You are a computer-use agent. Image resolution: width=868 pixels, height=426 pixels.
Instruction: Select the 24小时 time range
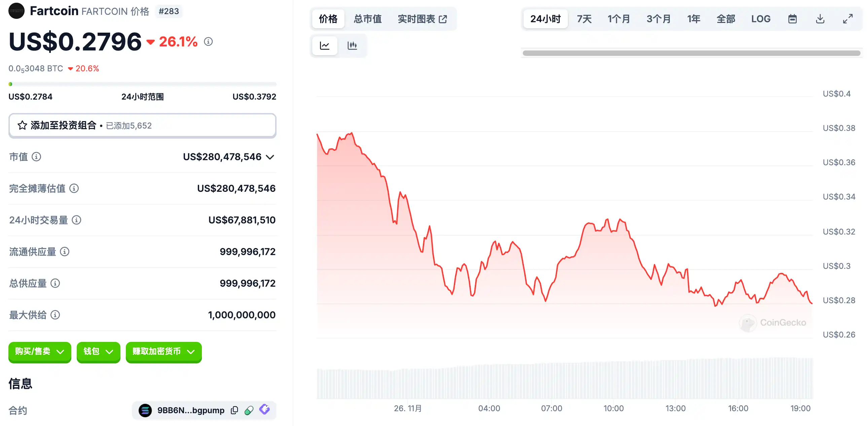545,19
